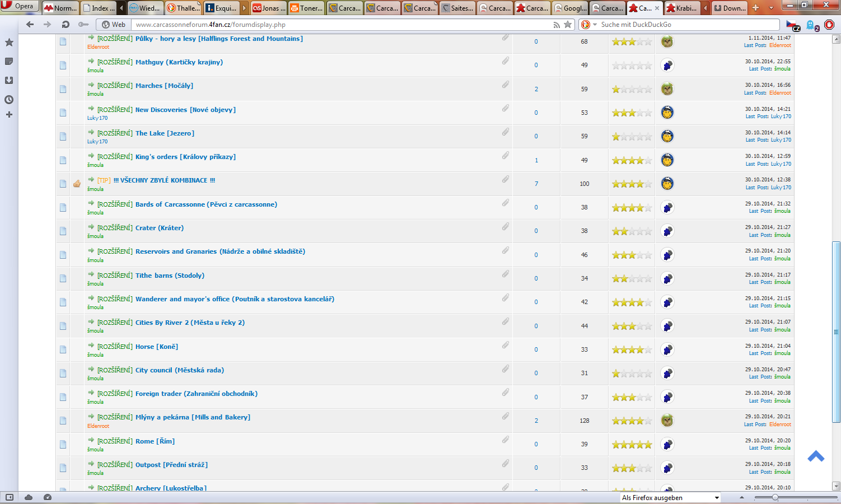The image size is (841, 504).
Task: Toggle bookmark star in the address bar
Action: [568, 25]
